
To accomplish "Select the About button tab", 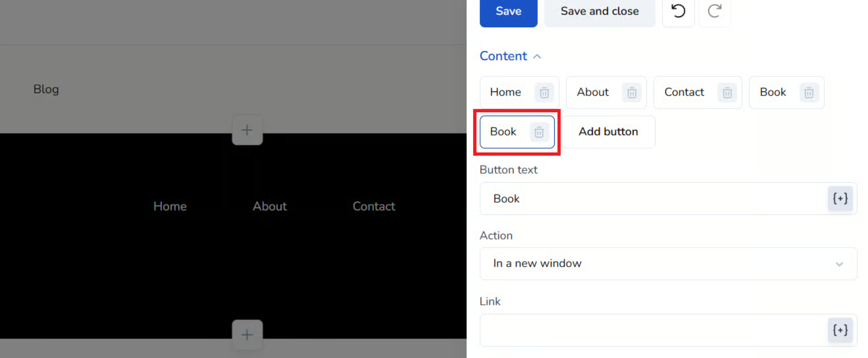I will (592, 92).
